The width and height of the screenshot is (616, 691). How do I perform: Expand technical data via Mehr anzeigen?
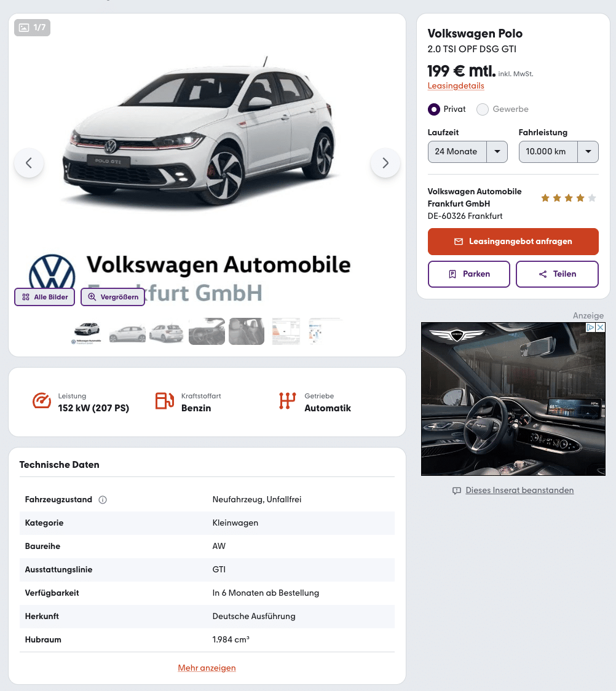pos(207,668)
